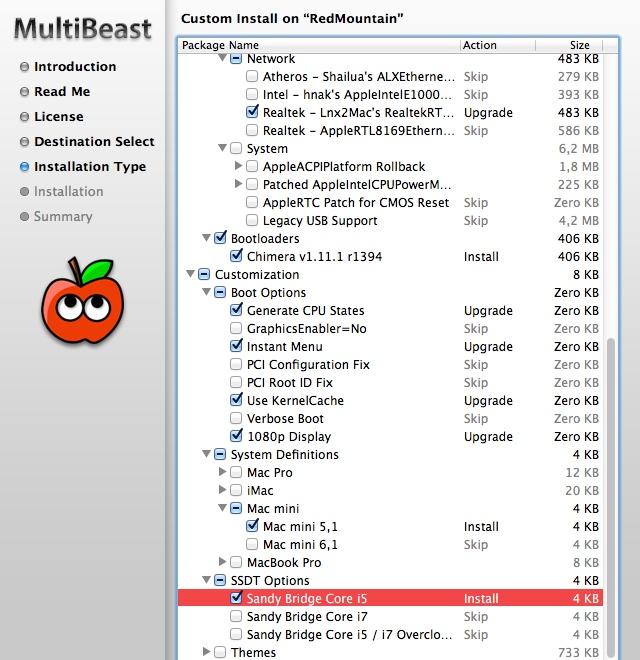The image size is (640, 660).
Task: Click the package list vertical scrollbar
Action: coord(610,497)
